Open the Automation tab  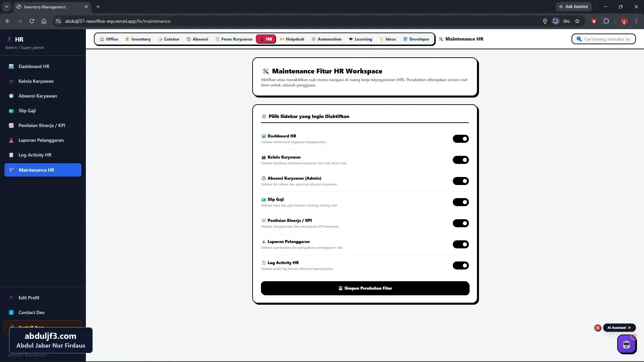(x=326, y=39)
